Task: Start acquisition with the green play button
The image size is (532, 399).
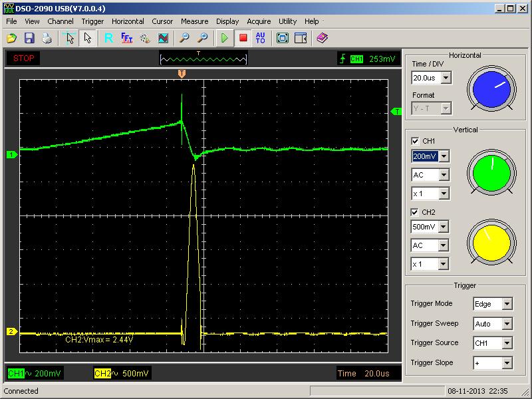Action: (224, 38)
